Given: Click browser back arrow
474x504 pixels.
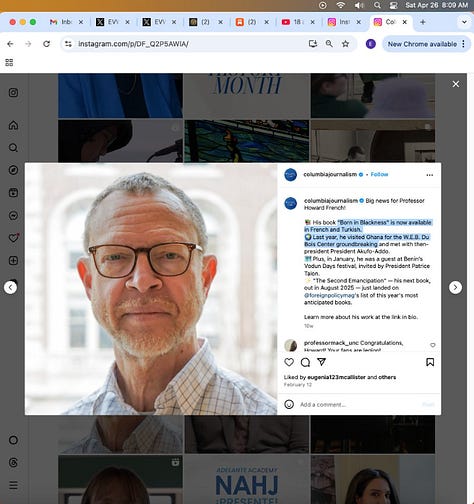Looking at the screenshot, I should 10,44.
